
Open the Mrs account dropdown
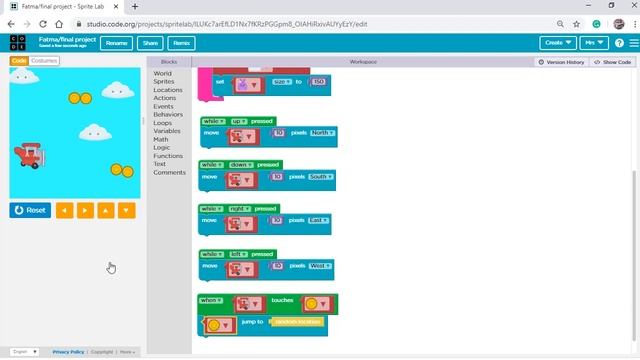pos(594,43)
